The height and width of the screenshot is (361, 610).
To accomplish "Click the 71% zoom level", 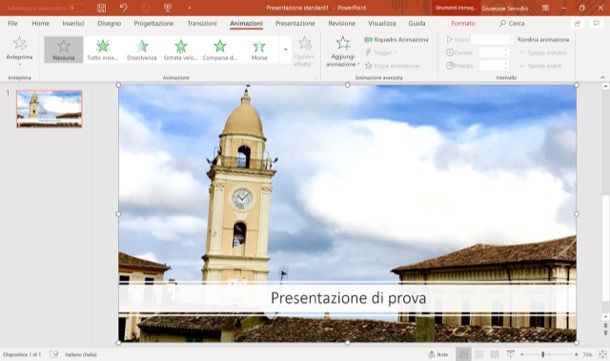I will (x=587, y=354).
